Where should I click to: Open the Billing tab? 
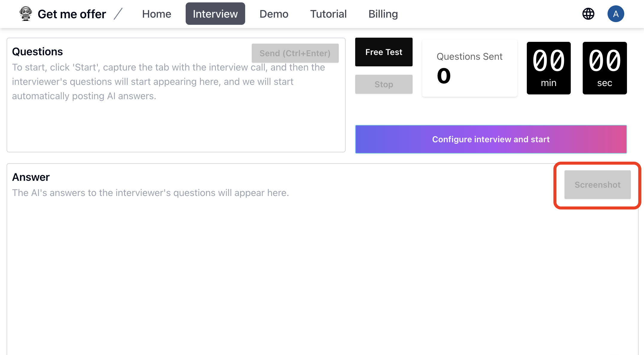(x=383, y=14)
